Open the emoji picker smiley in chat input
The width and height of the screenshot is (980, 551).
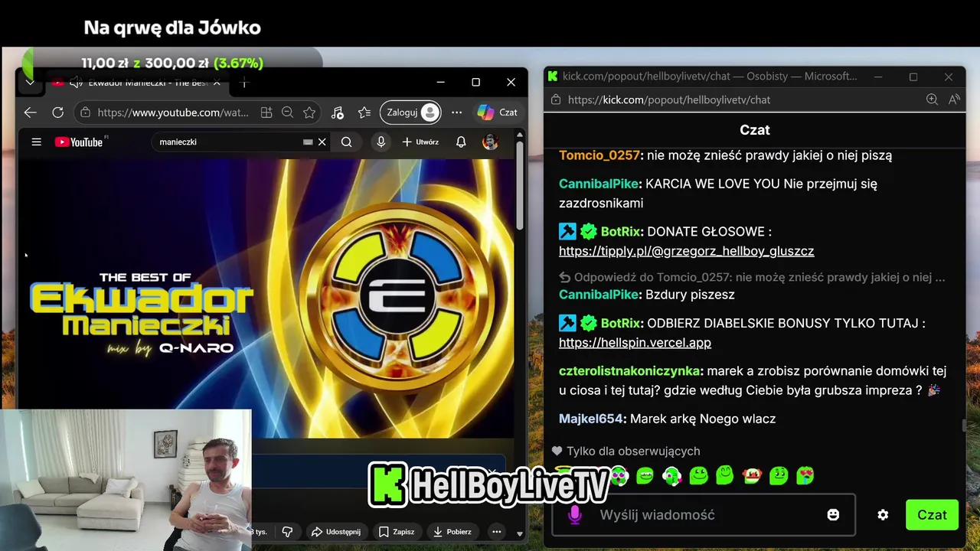tap(833, 515)
